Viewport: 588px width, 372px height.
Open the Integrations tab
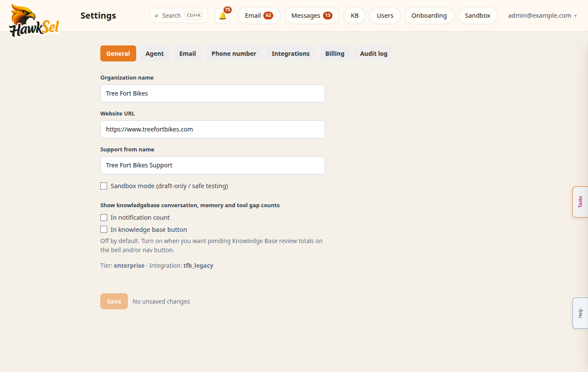291,54
